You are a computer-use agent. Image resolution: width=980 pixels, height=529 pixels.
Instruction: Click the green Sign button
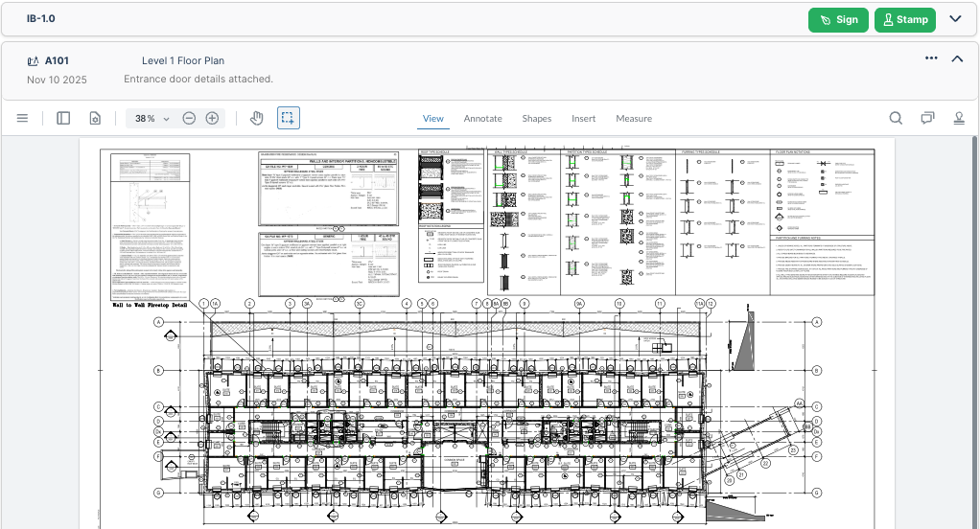point(837,19)
